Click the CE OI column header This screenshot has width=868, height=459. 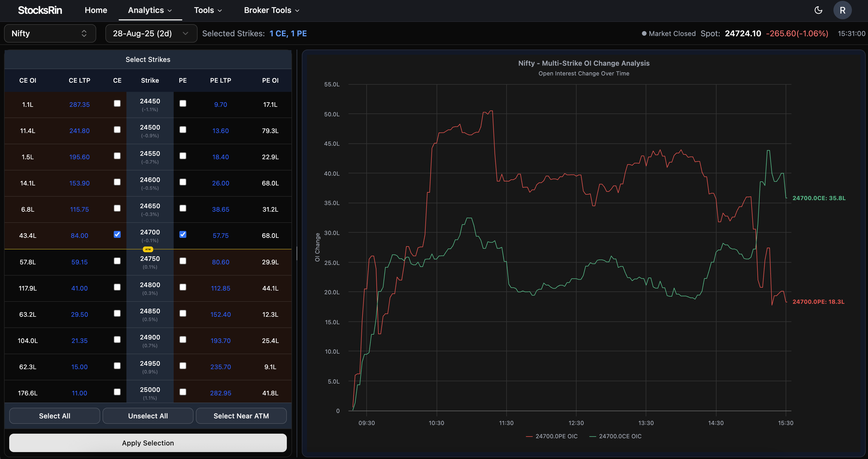coord(28,81)
